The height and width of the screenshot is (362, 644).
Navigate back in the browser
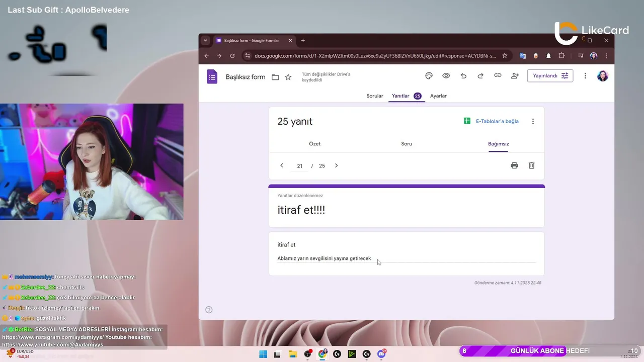206,56
